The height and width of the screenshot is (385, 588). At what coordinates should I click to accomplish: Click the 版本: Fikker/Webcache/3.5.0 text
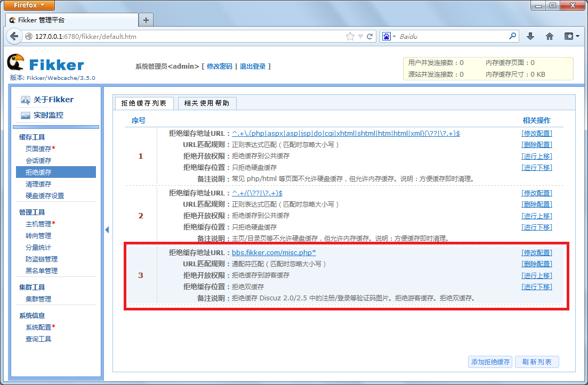pyautogui.click(x=52, y=78)
